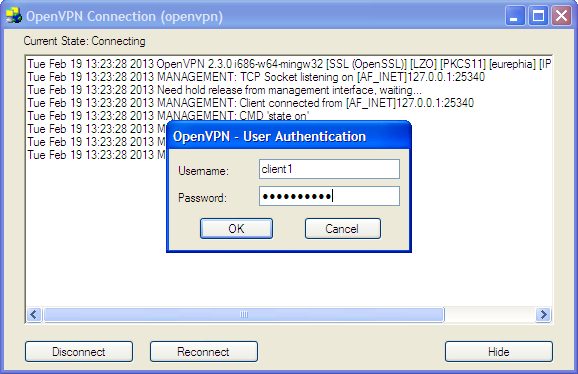The image size is (578, 374).
Task: Click into the masked Password field
Action: [x=329, y=196]
